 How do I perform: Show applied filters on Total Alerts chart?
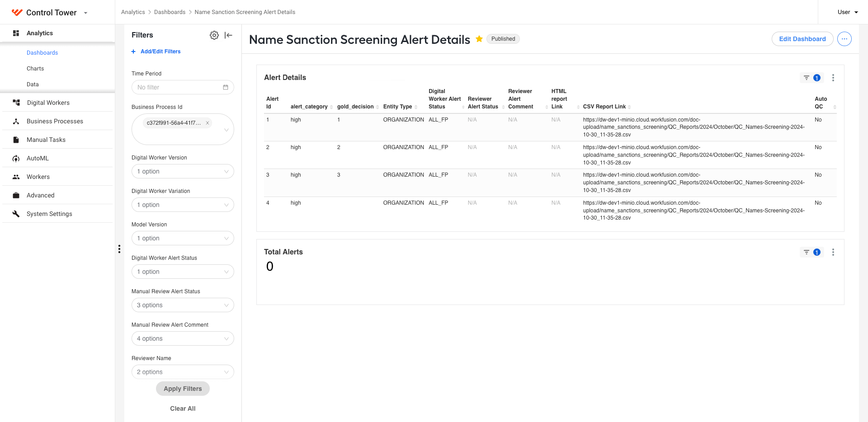pyautogui.click(x=812, y=252)
